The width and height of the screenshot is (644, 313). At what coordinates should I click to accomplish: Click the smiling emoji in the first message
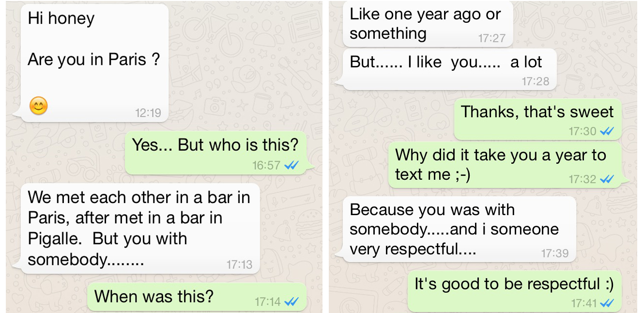coord(39,106)
